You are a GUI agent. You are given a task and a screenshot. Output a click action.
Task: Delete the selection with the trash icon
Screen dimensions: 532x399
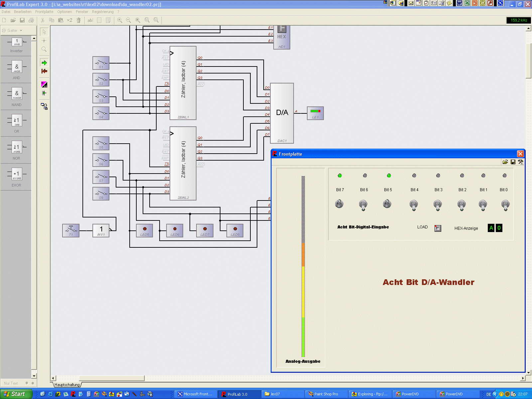pos(79,20)
